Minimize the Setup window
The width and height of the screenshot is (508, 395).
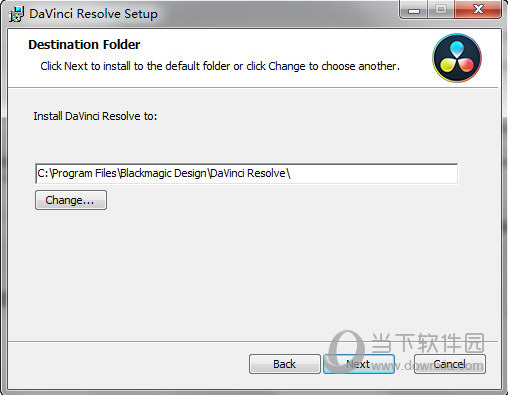point(414,10)
